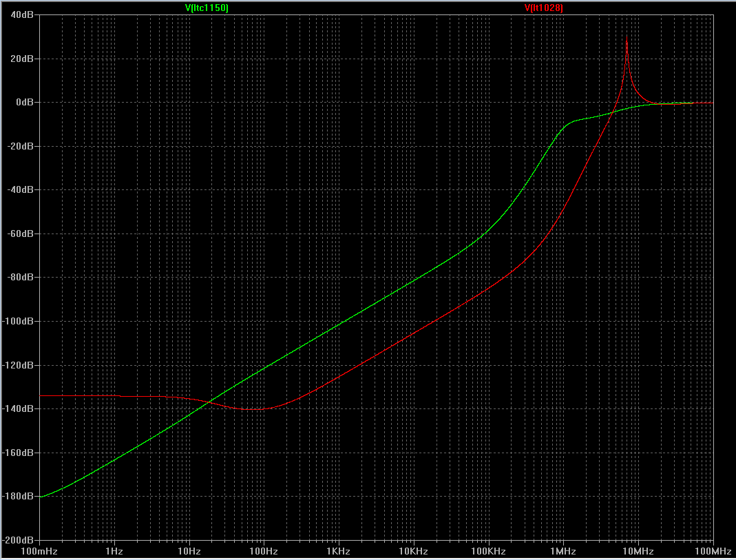Click the -80dB vertical axis label
Screen dimensions: 736x560
[x=20, y=277]
